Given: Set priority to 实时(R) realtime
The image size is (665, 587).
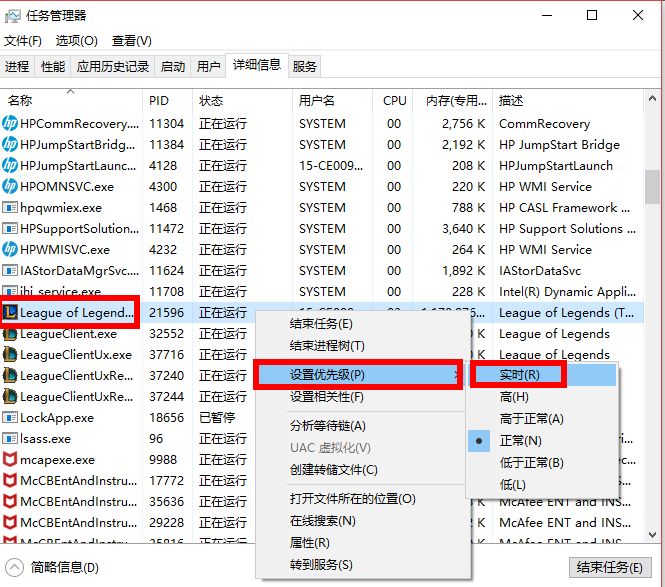Looking at the screenshot, I should pos(542,375).
